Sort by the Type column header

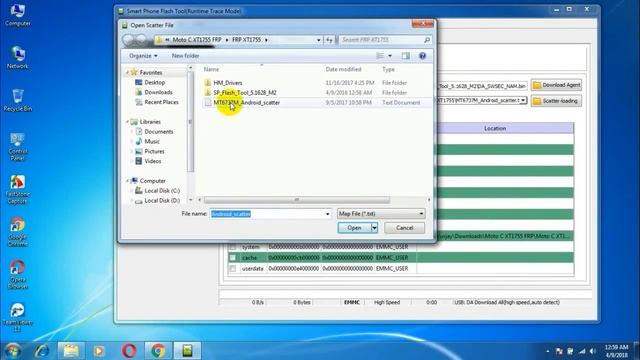(x=388, y=69)
